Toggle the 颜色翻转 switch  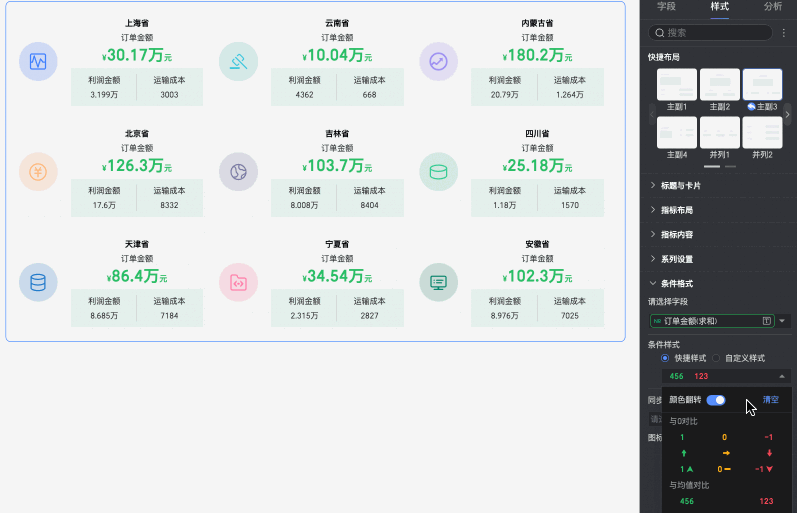click(x=716, y=400)
